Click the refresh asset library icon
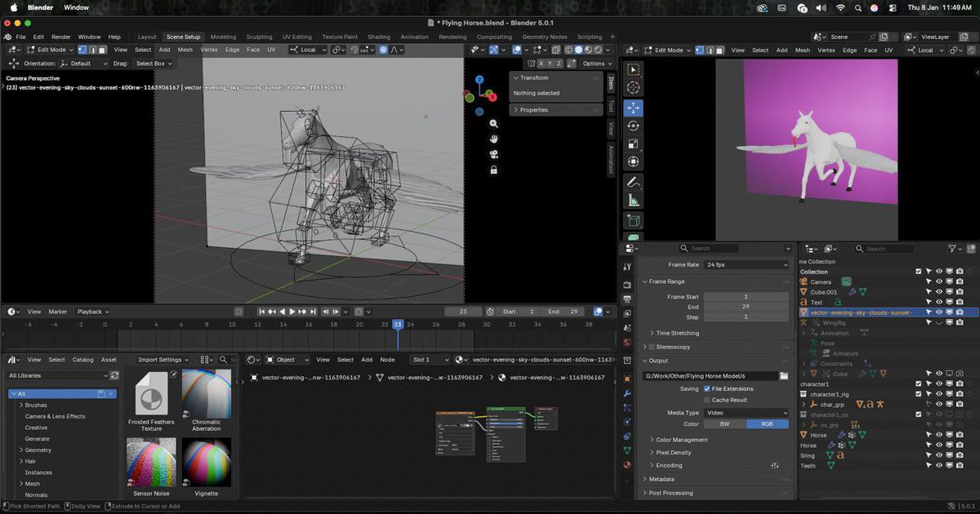Viewport: 980px width, 514px height. (x=114, y=375)
